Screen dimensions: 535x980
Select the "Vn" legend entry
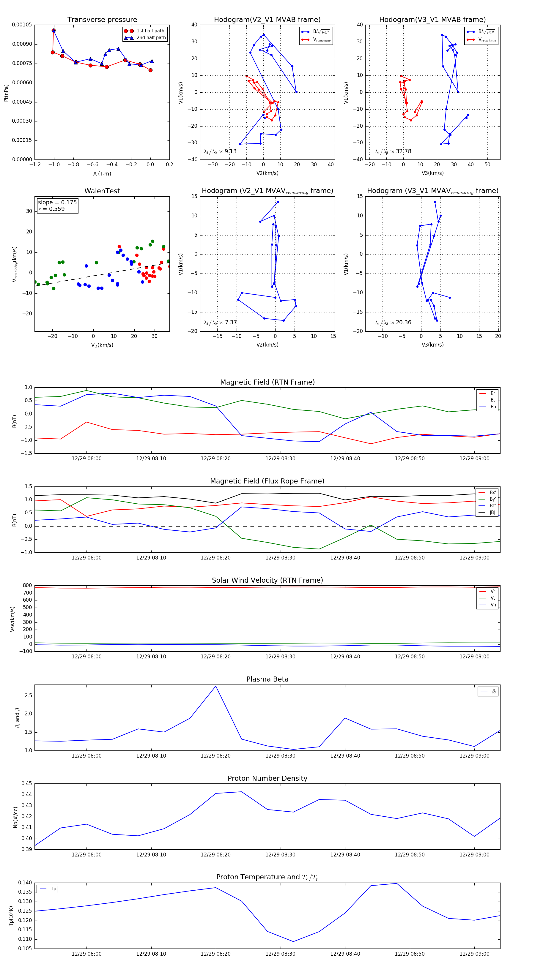click(488, 605)
